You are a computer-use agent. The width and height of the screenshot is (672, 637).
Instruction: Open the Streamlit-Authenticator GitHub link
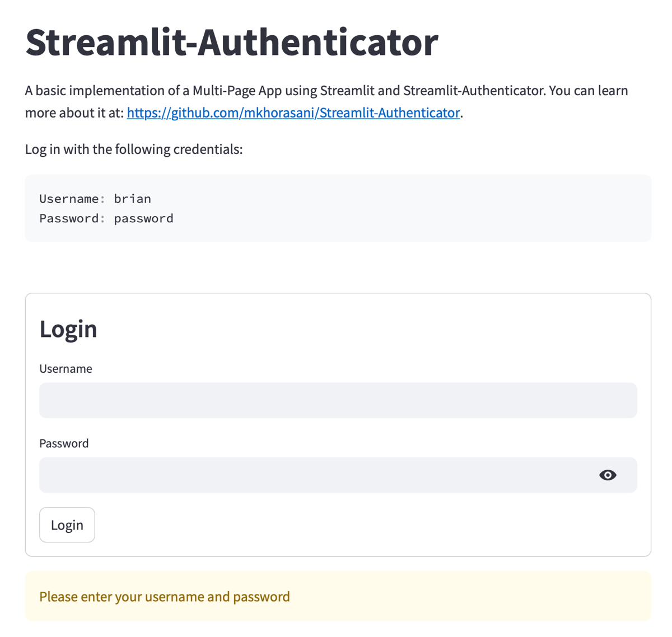293,113
